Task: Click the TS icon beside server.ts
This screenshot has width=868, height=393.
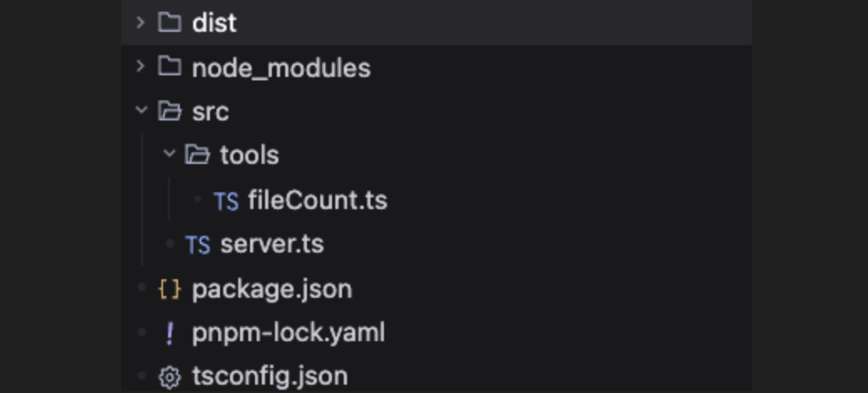Action: [x=197, y=244]
